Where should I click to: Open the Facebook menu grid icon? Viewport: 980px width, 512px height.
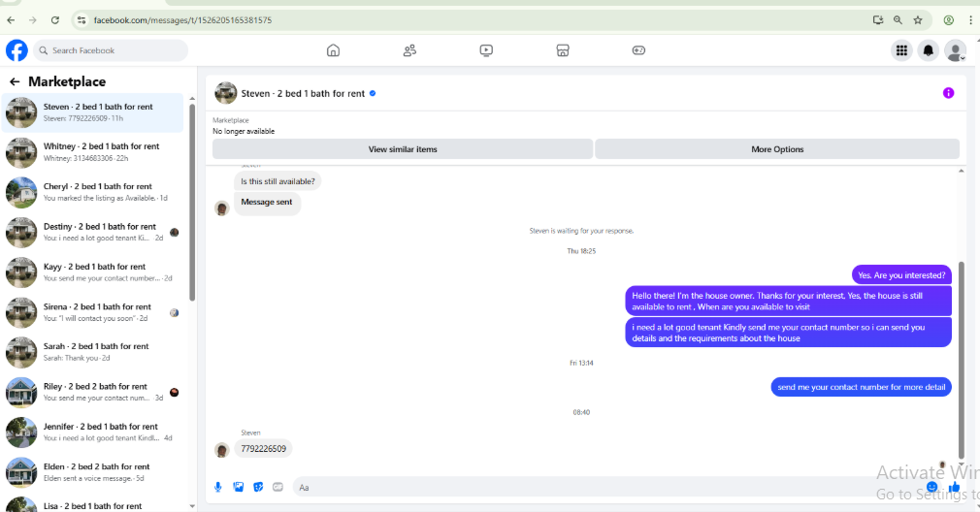901,50
